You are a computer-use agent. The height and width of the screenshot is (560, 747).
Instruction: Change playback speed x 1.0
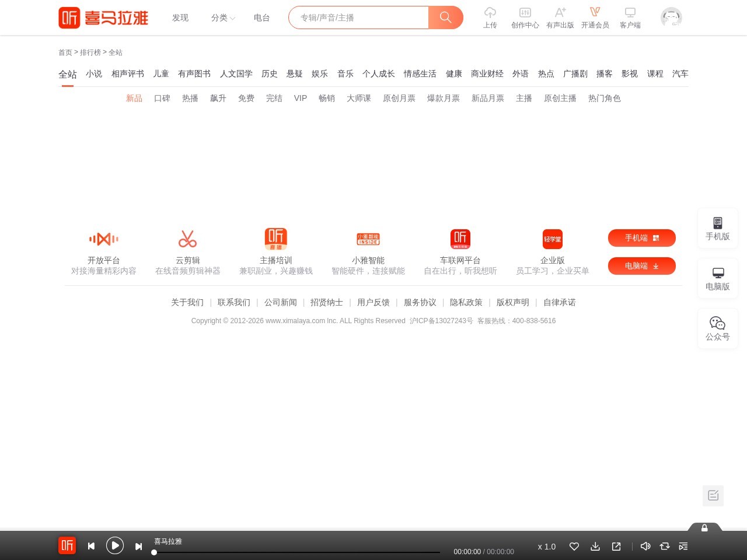click(547, 547)
